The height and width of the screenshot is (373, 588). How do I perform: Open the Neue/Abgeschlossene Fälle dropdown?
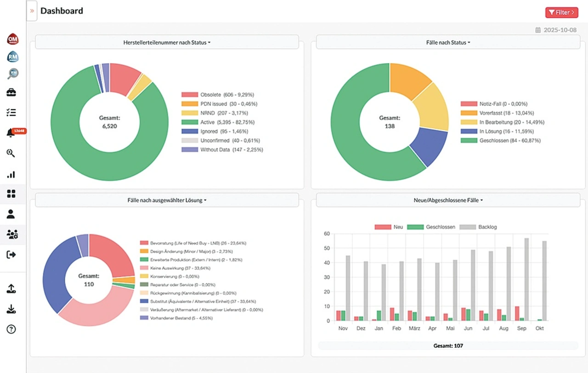click(x=448, y=200)
